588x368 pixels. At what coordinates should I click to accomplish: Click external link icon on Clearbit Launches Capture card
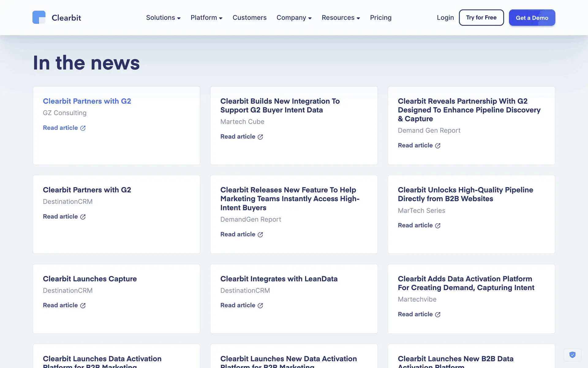(x=83, y=306)
